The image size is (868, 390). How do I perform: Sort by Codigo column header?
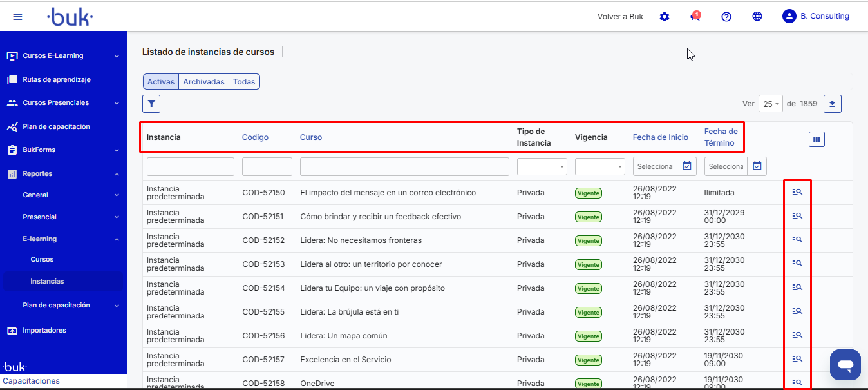[x=255, y=137]
